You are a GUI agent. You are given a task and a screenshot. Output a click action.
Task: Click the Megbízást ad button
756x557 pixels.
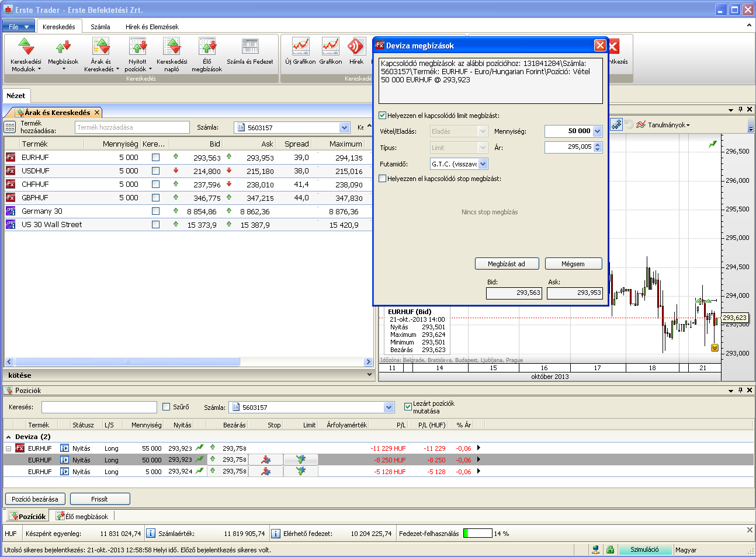click(506, 264)
